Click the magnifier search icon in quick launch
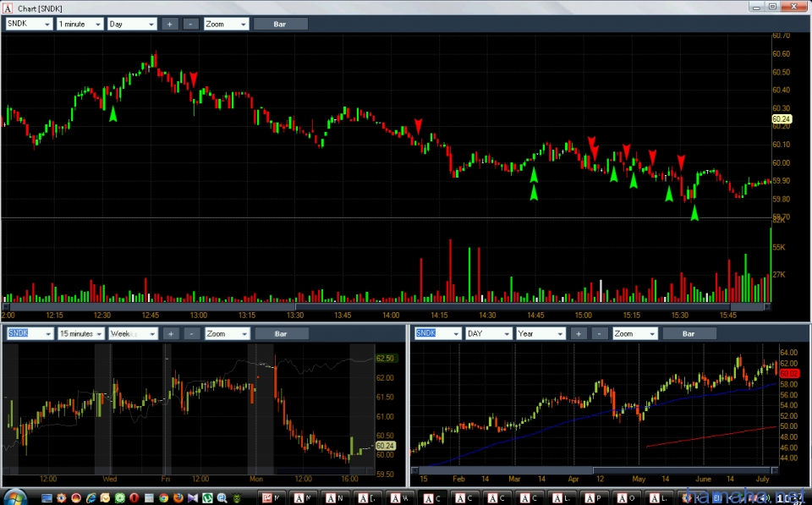 (x=222, y=498)
